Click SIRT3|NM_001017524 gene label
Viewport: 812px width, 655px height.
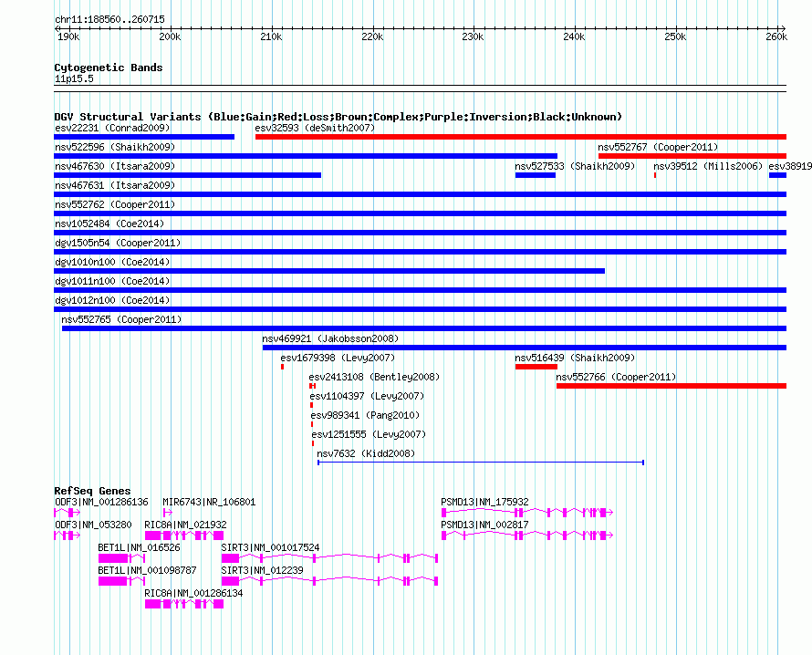coord(270,548)
